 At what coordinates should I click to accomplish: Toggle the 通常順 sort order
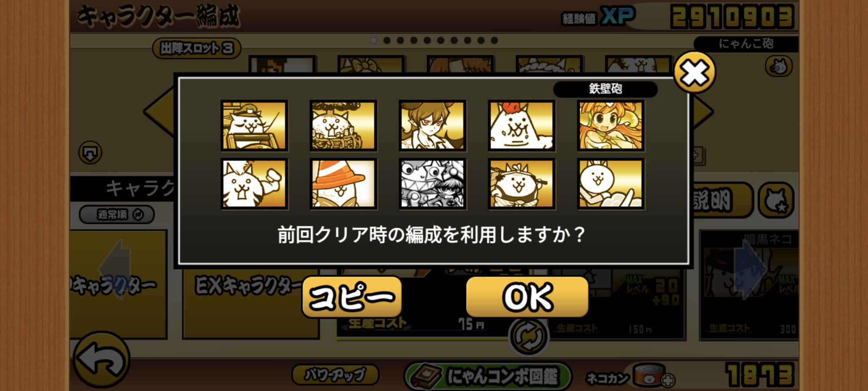point(117,215)
